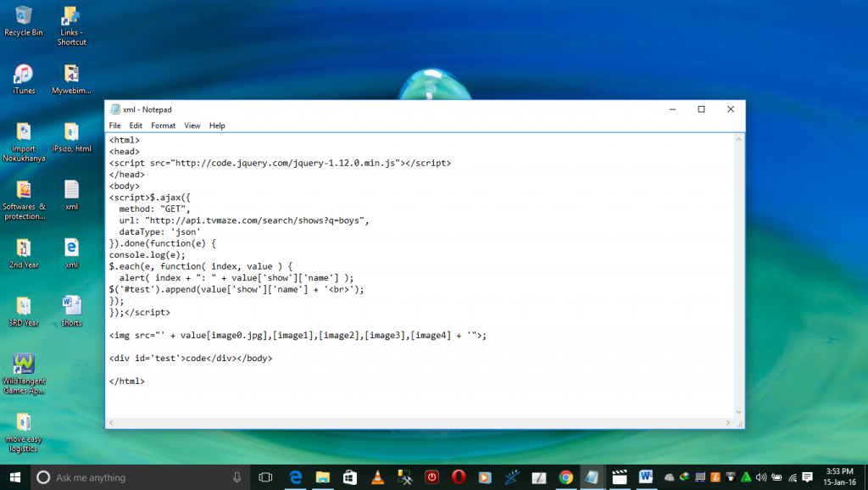Open the Notepad Help menu

[x=217, y=125]
